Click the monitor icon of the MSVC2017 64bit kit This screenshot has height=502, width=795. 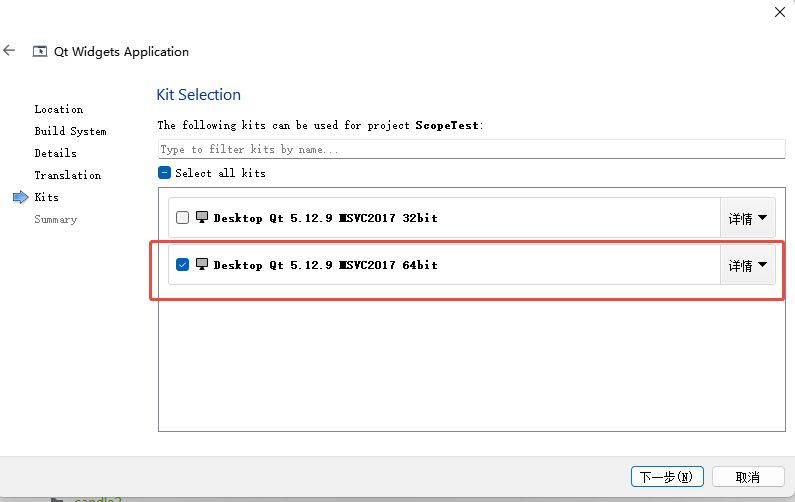[202, 265]
